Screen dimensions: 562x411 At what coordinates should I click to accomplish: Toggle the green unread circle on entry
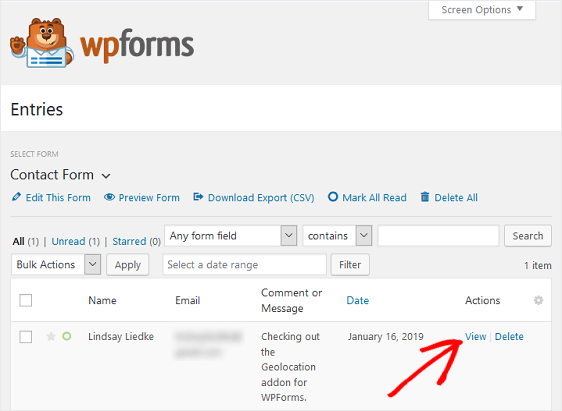point(67,336)
